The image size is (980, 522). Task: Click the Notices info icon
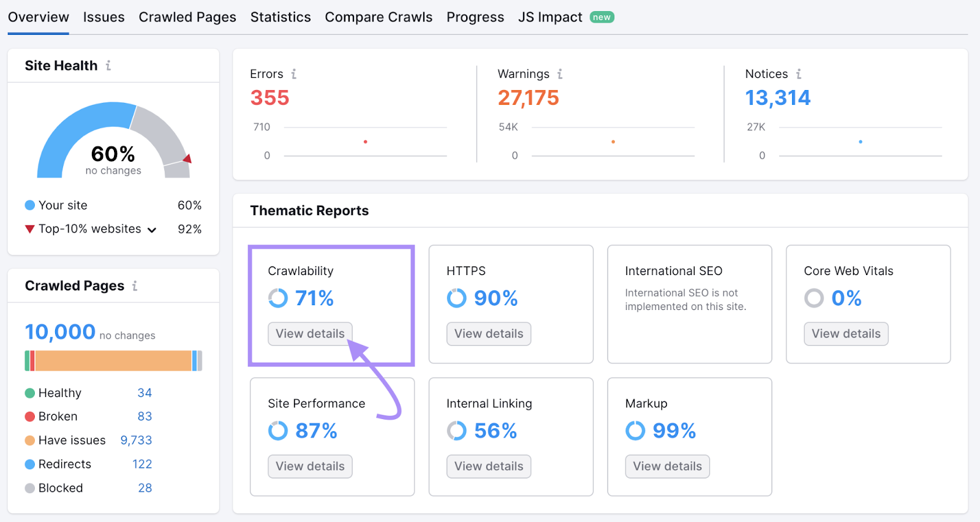point(799,74)
